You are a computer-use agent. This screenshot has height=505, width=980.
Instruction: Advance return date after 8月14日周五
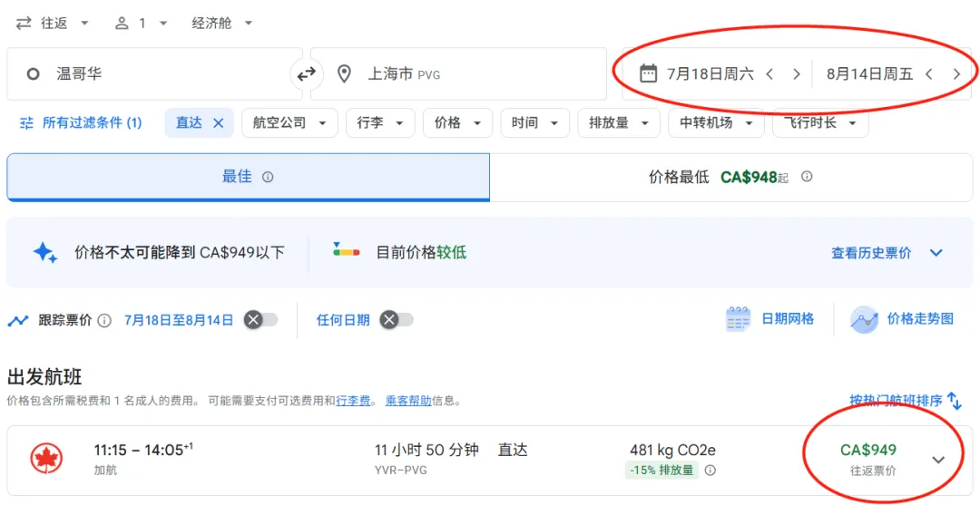click(956, 74)
